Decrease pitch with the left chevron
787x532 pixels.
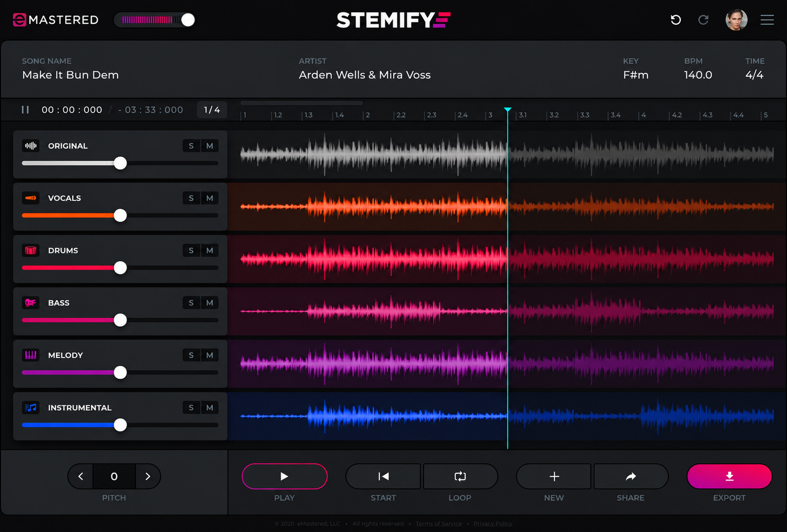81,476
